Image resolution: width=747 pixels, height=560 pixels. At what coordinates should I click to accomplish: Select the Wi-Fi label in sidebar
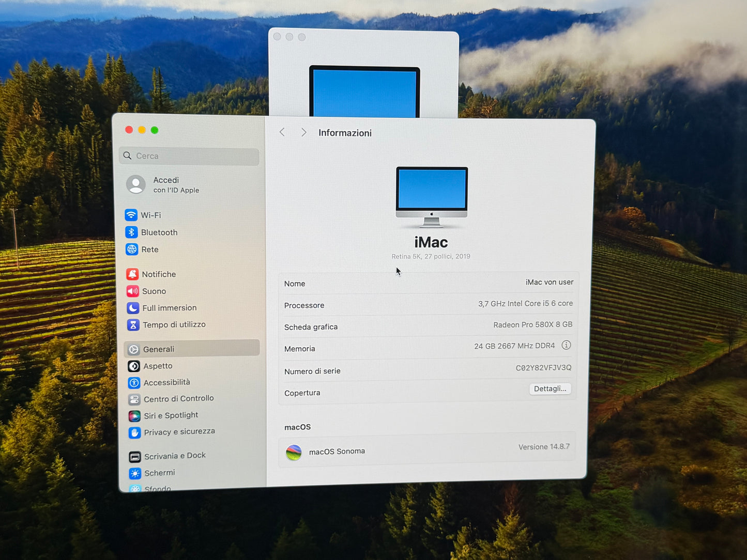point(151,215)
